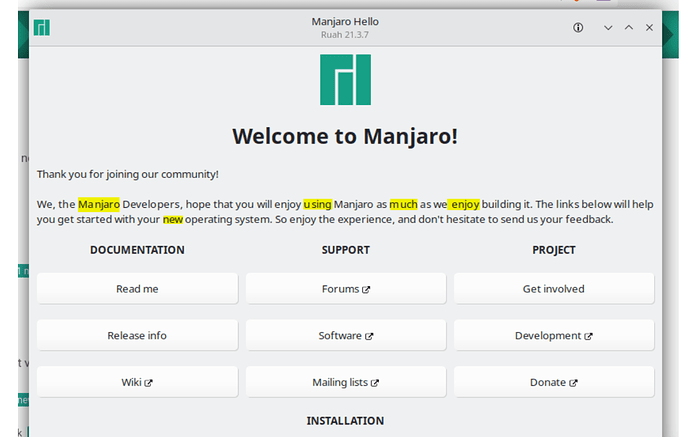The image size is (690, 437).
Task: Click the 'Manjaro Hello' window title
Action: [345, 22]
